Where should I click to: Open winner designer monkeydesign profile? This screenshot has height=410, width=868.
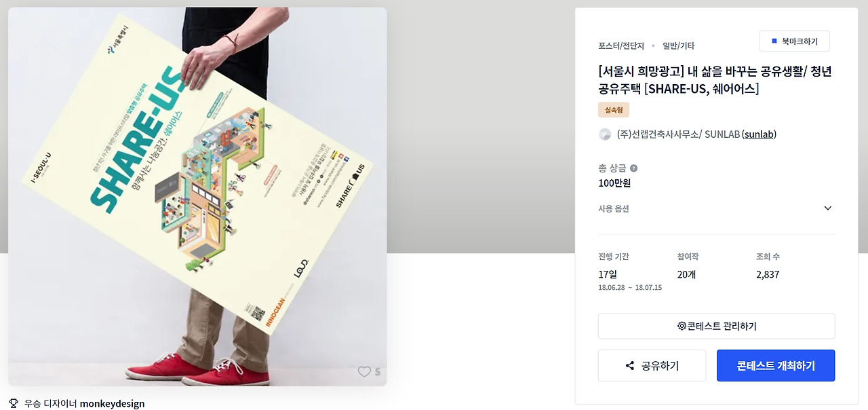click(x=112, y=403)
